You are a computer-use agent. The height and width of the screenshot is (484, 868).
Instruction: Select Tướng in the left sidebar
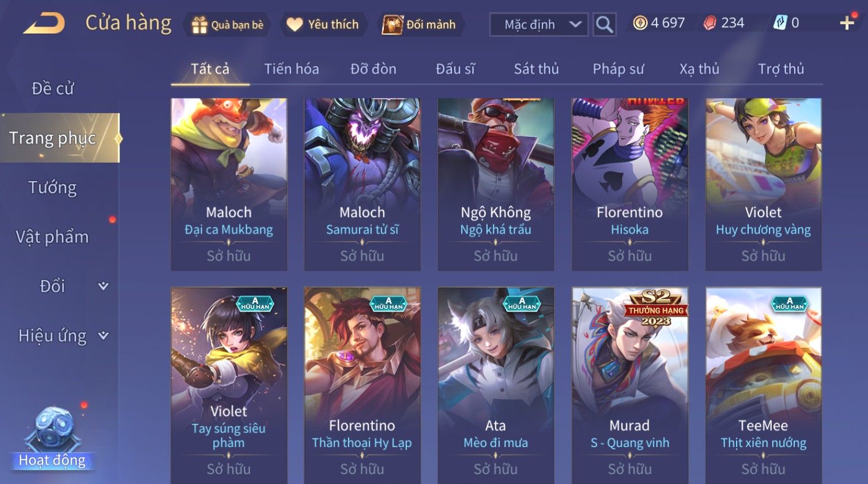(x=52, y=187)
